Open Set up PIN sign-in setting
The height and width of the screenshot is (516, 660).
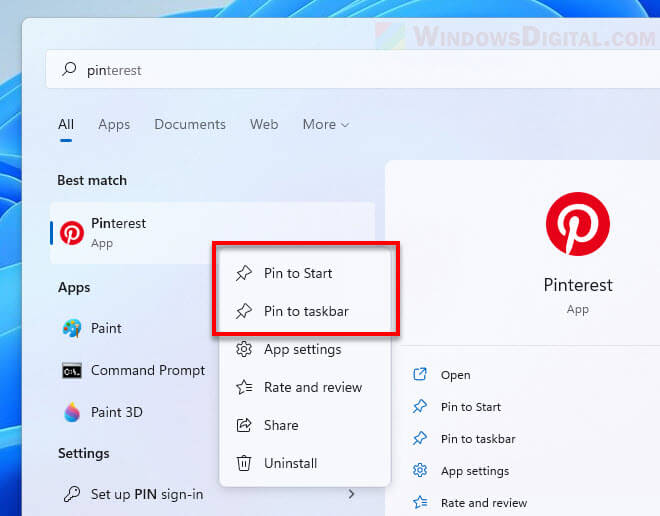(147, 494)
